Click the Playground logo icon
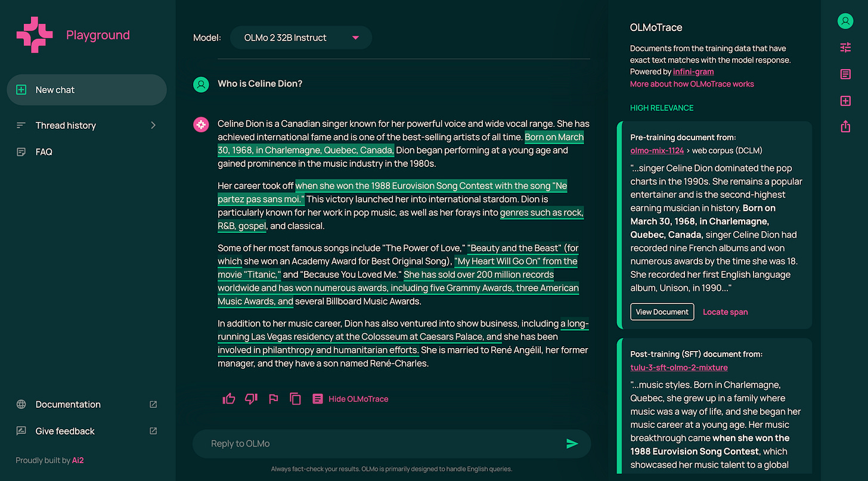Screen dimensions: 868x481 (34, 35)
